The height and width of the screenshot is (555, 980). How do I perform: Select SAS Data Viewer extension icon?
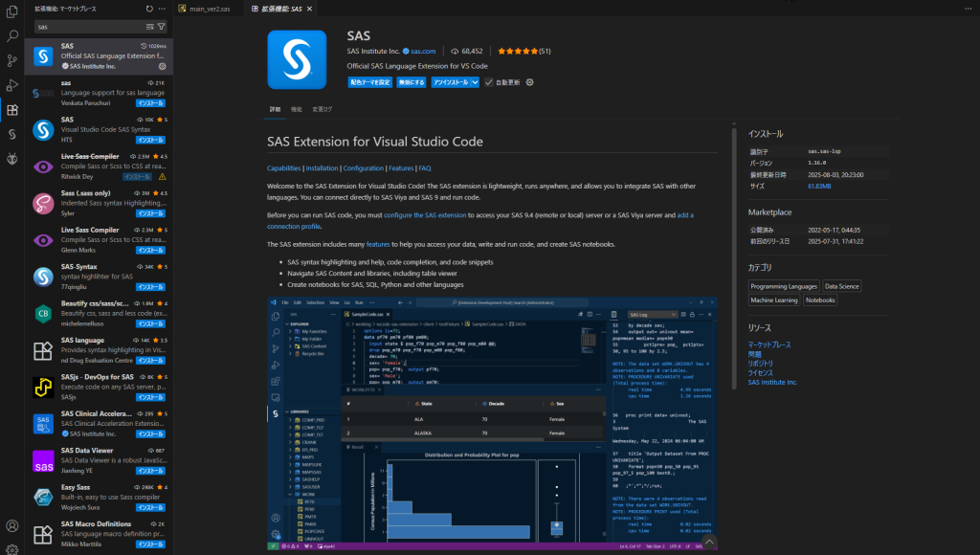(43, 461)
